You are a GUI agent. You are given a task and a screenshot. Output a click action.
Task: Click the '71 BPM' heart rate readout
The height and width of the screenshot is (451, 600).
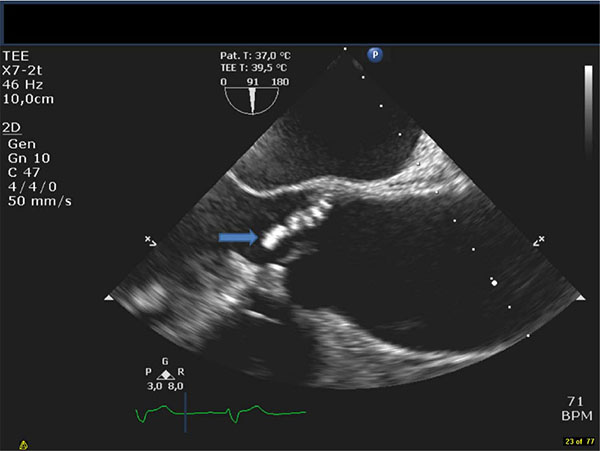tap(577, 409)
